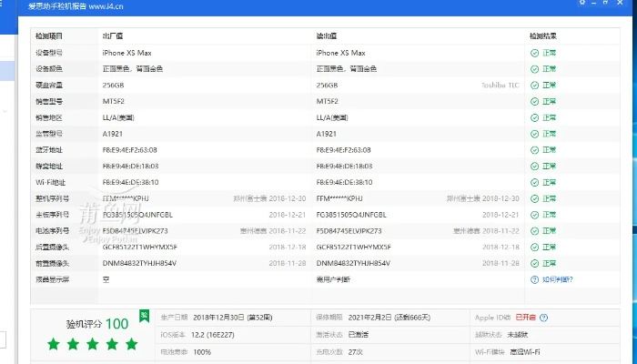Select the factory value A1921
This screenshot has width=637, height=364.
(x=113, y=134)
